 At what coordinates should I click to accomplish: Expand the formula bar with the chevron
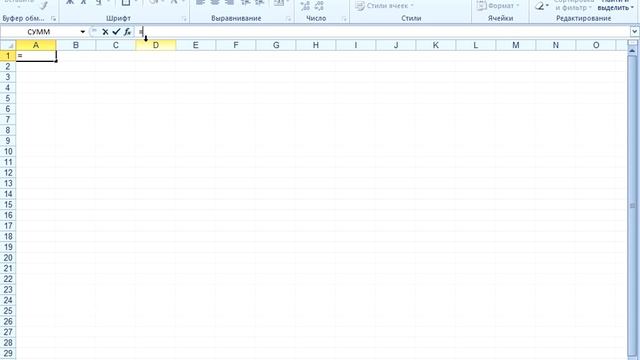pos(634,31)
